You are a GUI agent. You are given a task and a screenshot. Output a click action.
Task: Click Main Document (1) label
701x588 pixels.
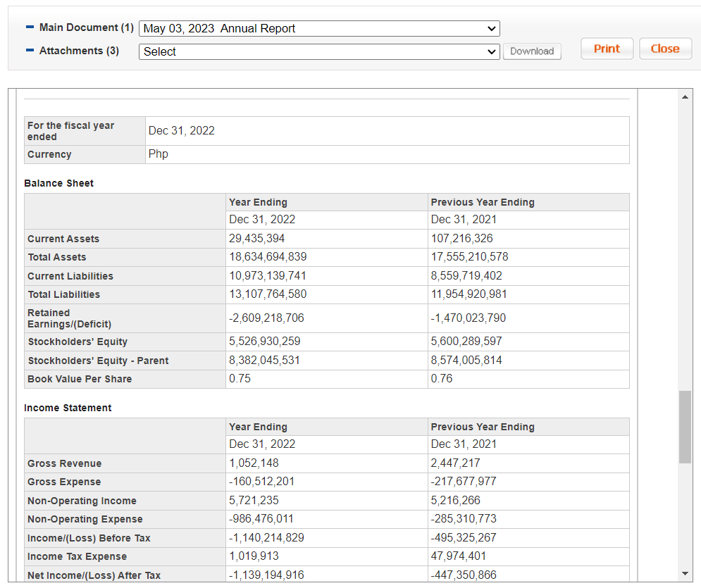click(x=86, y=27)
